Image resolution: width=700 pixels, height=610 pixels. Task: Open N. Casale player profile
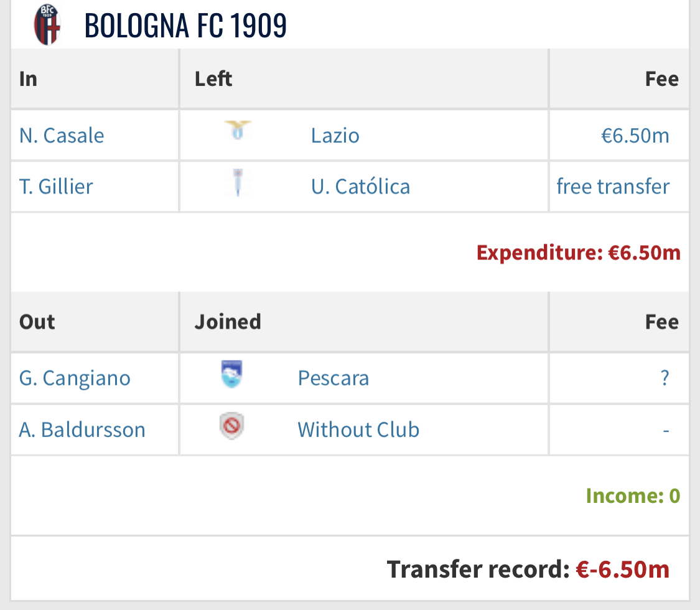point(62,136)
